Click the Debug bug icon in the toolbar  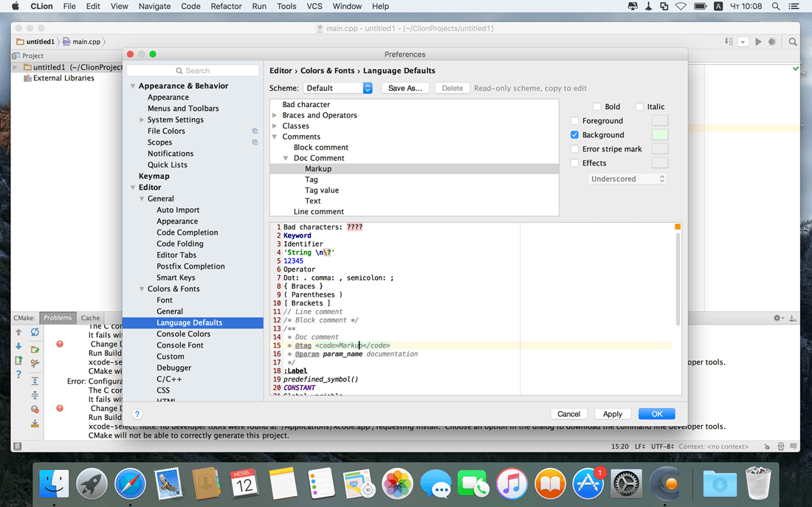click(x=772, y=42)
